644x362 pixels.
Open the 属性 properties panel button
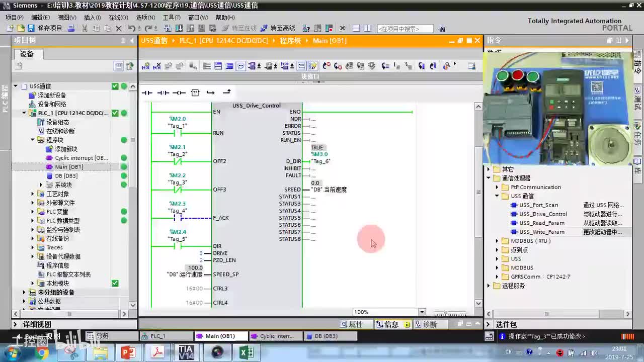tap(352, 324)
